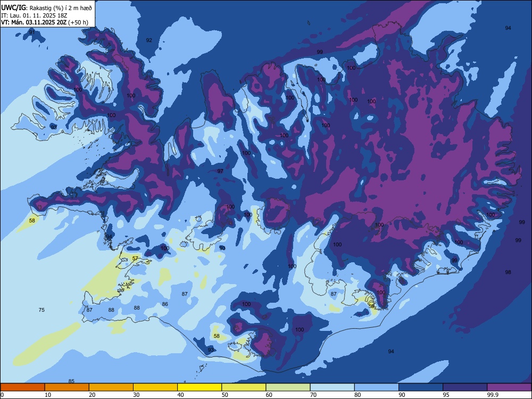
Task: Click the pale green 60–70 legend swatch
Action: (x=288, y=387)
